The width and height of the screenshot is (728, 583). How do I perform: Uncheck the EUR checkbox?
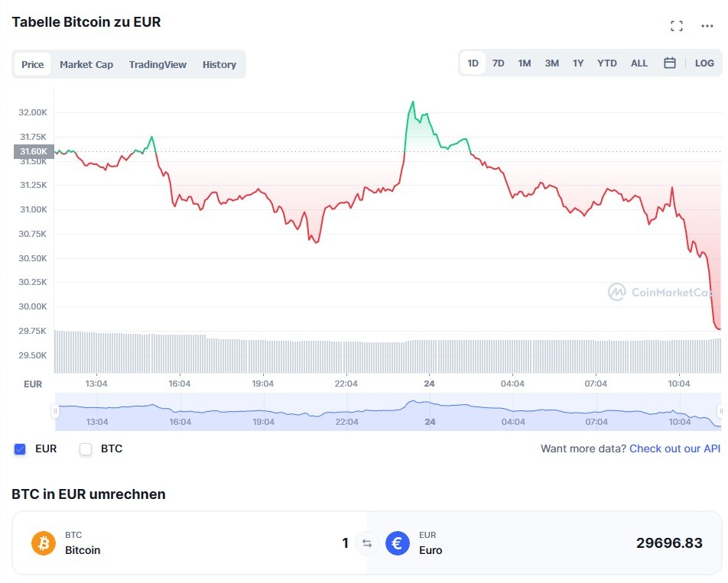click(x=20, y=449)
